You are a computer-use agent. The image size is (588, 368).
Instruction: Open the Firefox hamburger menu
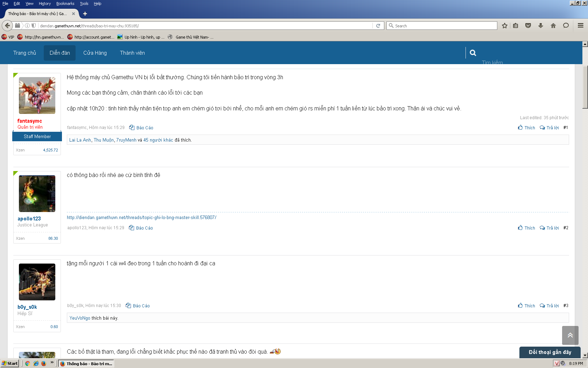pyautogui.click(x=580, y=26)
